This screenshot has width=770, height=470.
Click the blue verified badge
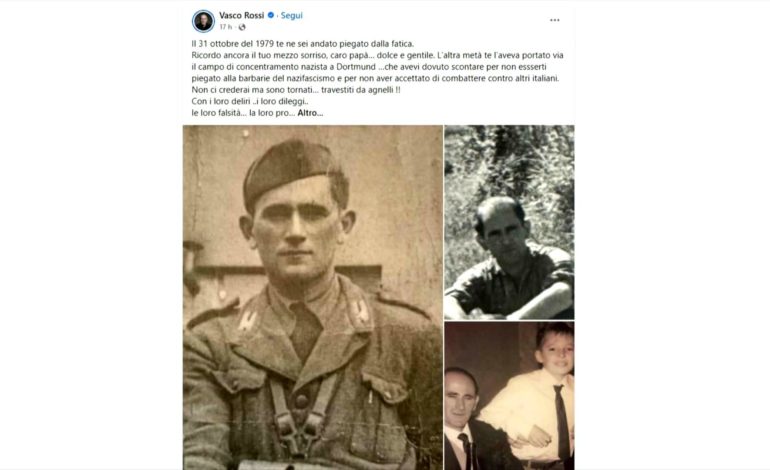click(x=271, y=15)
